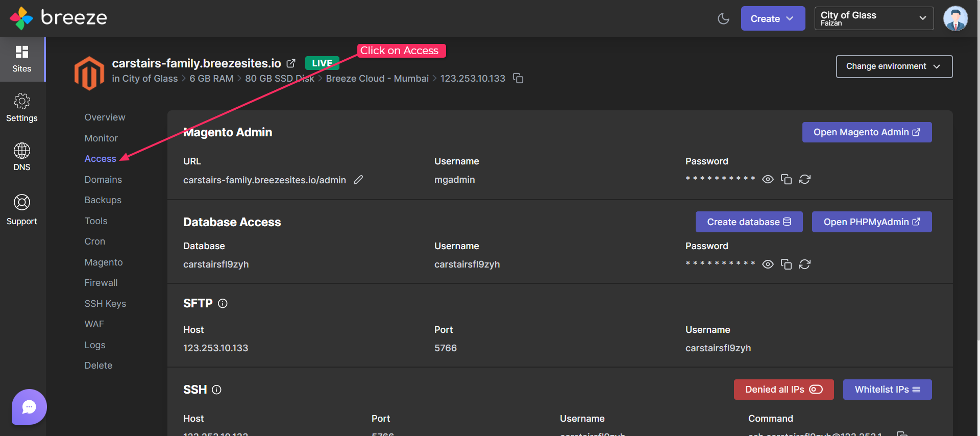
Task: Select the Access menu item
Action: tap(100, 159)
